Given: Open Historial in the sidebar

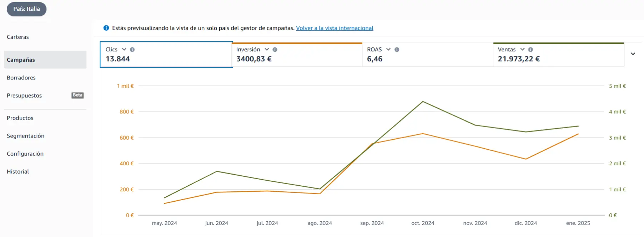Looking at the screenshot, I should (x=18, y=171).
